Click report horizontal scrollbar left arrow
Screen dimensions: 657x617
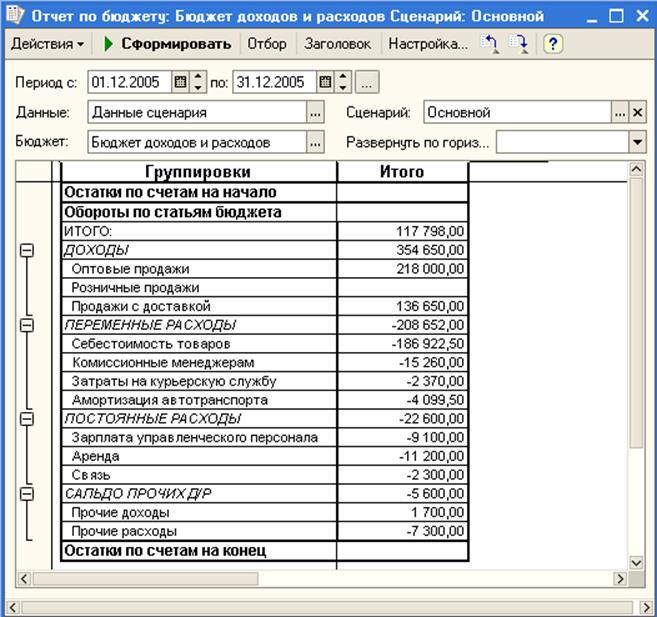click(x=24, y=579)
